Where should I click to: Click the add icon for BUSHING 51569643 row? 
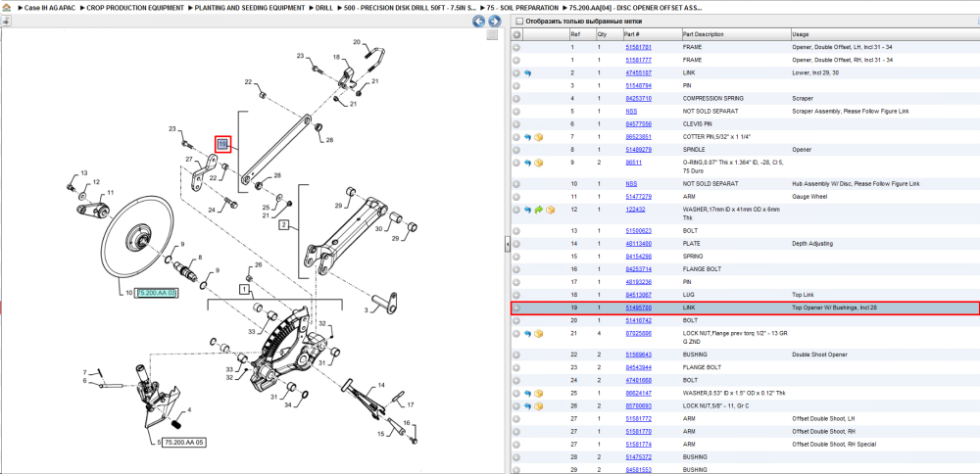pos(516,355)
